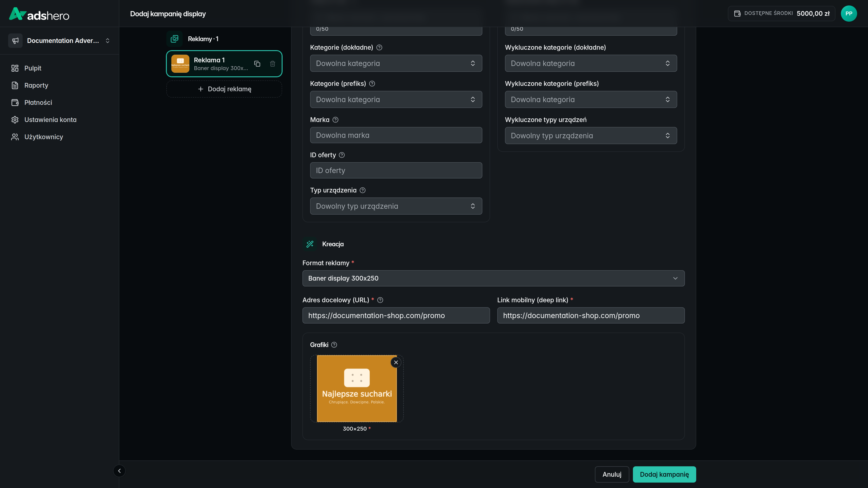Screen dimensions: 868x488
Task: Click Dodaj reklamę to add an ad
Action: point(224,89)
